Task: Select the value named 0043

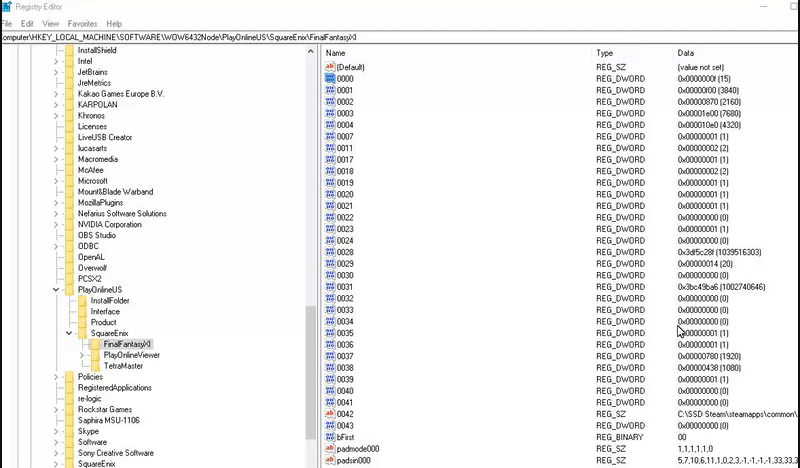Action: point(345,426)
